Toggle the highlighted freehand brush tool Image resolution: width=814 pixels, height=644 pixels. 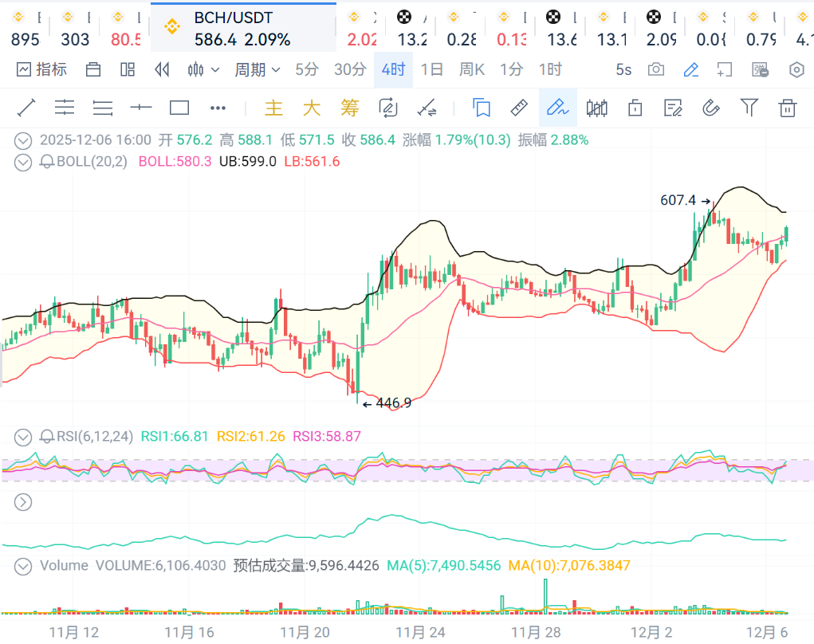pos(557,107)
